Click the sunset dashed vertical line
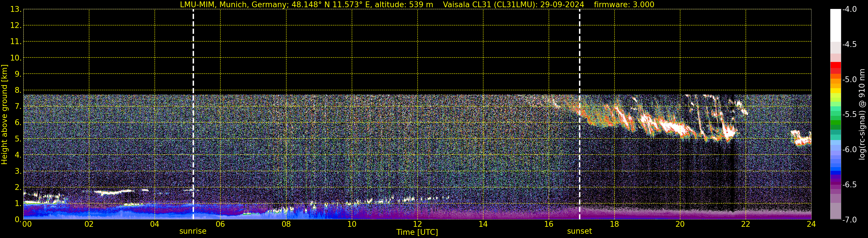 point(580,114)
